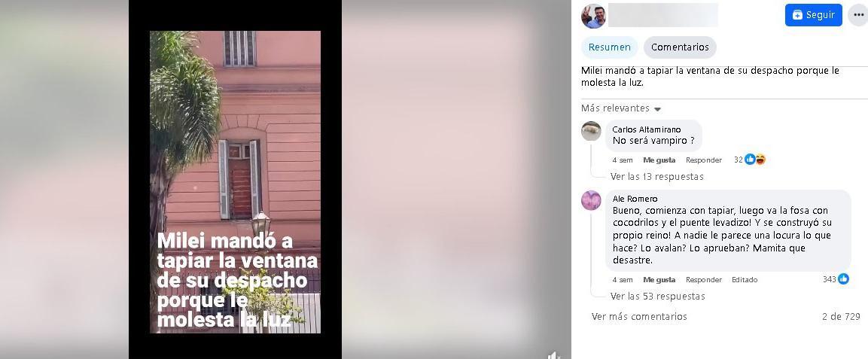Toggle the video sound speaker icon
The width and height of the screenshot is (868, 359).
click(553, 354)
